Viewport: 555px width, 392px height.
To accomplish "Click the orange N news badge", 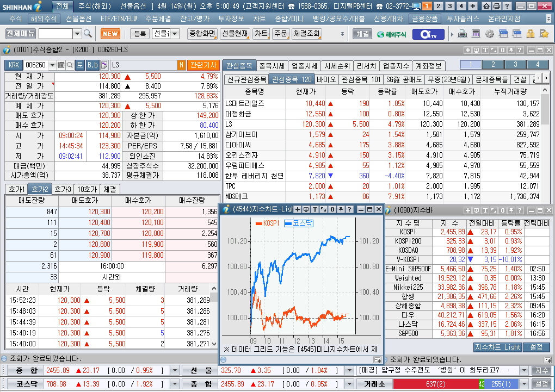I will 181,65.
